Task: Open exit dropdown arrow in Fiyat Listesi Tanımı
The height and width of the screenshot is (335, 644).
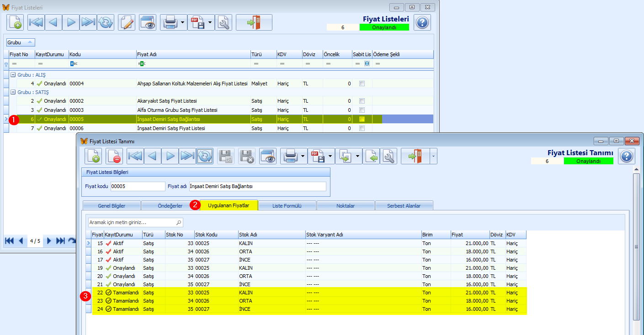Action: coord(433,156)
